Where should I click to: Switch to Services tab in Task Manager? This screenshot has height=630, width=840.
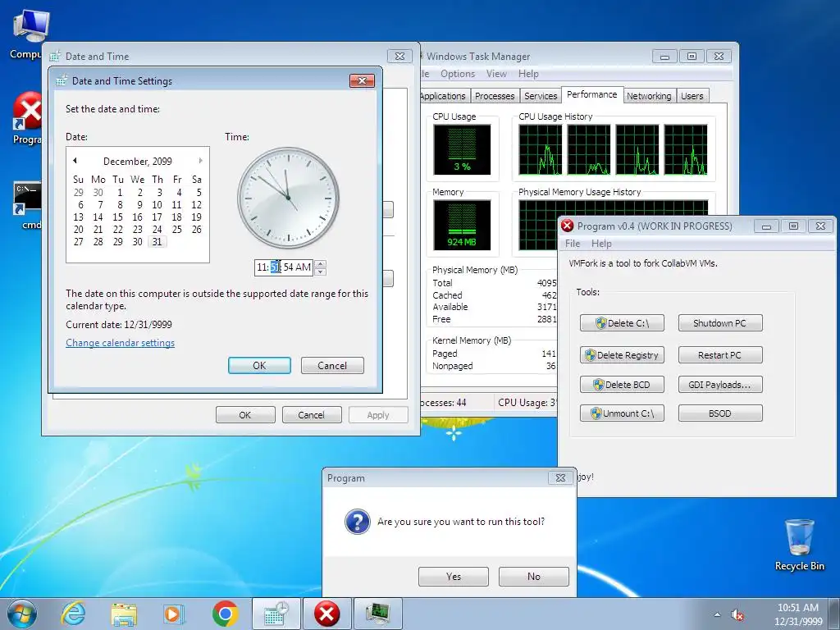click(x=541, y=96)
